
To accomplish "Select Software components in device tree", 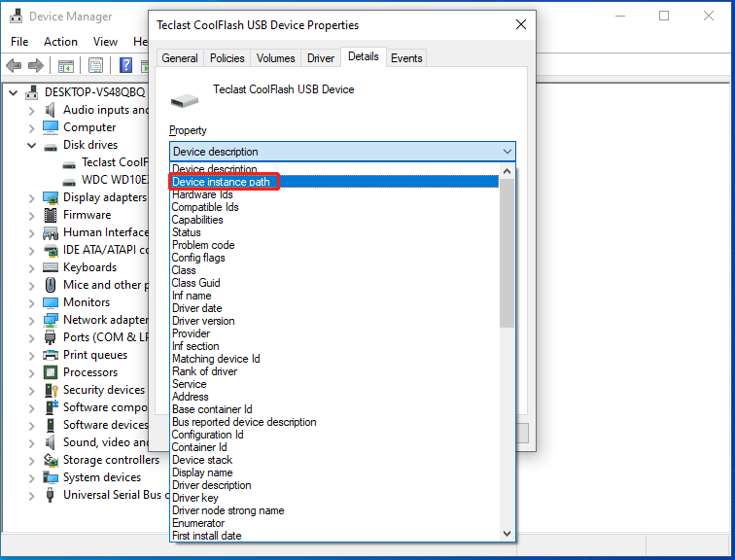I will pyautogui.click(x=105, y=407).
